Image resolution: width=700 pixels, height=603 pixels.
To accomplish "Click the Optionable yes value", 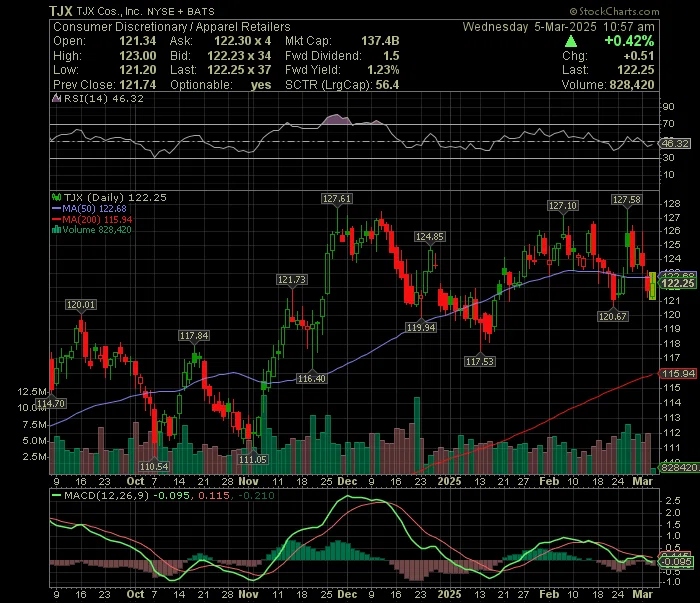I will pyautogui.click(x=261, y=85).
